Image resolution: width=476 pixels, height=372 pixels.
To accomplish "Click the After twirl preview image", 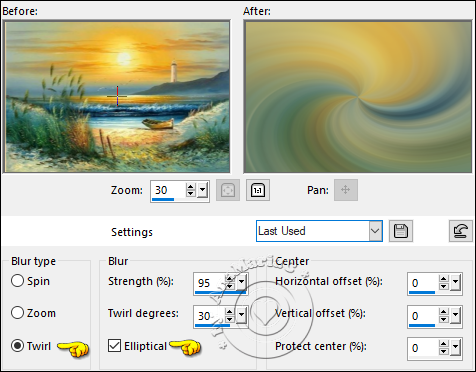I will pos(358,97).
